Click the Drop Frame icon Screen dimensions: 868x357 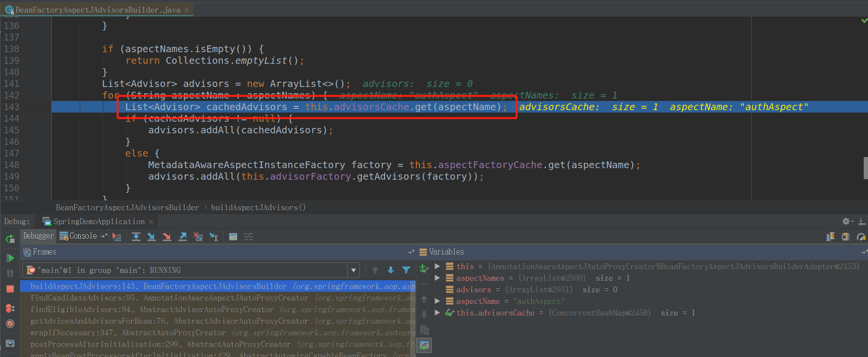pyautogui.click(x=198, y=236)
